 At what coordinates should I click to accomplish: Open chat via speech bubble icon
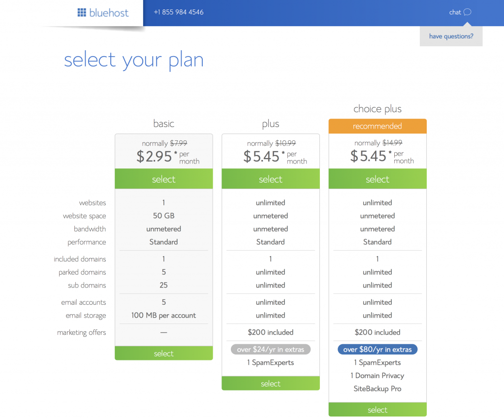click(468, 12)
